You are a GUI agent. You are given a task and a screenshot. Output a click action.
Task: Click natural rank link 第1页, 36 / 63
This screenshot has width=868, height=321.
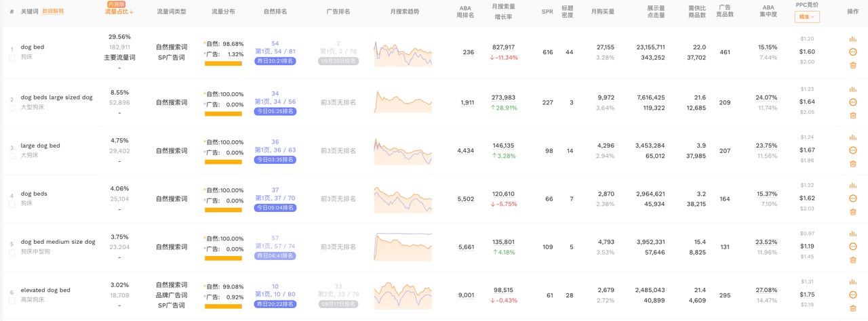click(x=275, y=150)
